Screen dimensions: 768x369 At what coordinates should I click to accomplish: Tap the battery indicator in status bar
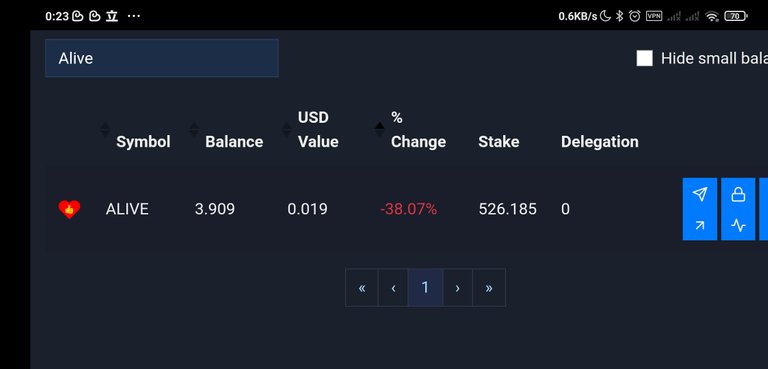click(x=736, y=16)
